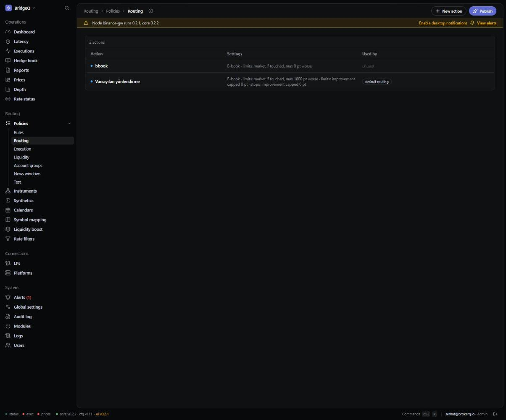Click the Users people icon
Viewport: 506px width, 420px height.
[8, 346]
